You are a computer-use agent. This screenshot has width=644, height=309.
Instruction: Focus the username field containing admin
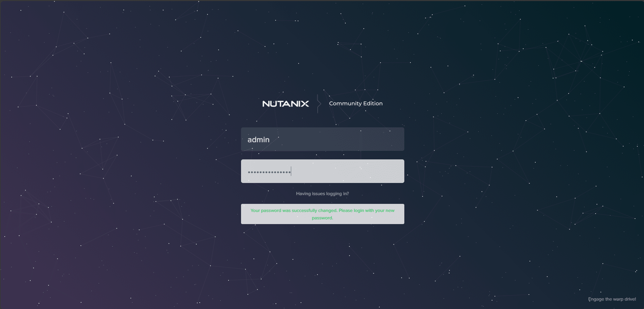click(x=322, y=139)
